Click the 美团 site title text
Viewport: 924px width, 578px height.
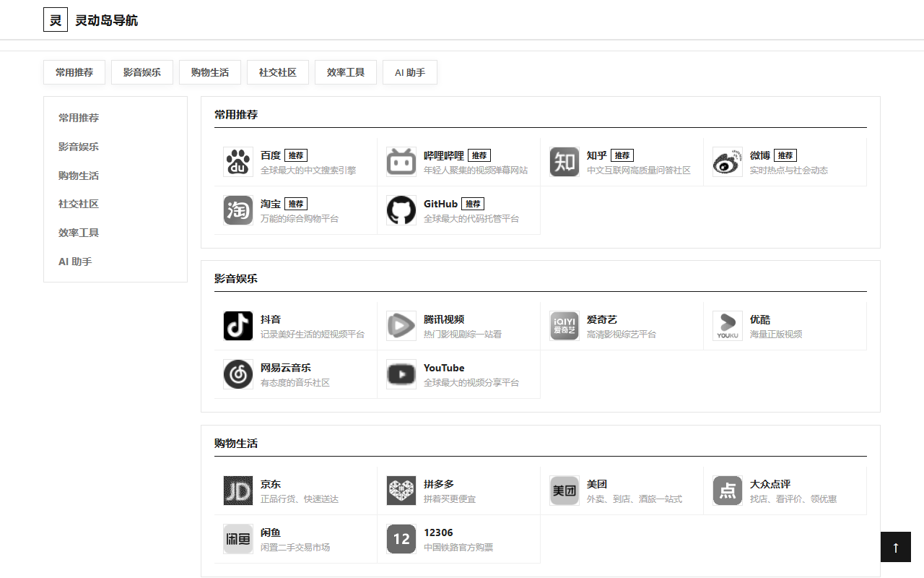597,484
